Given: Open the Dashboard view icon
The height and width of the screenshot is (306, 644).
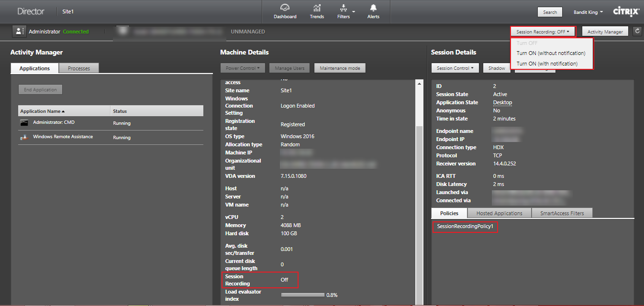Looking at the screenshot, I should point(285,9).
